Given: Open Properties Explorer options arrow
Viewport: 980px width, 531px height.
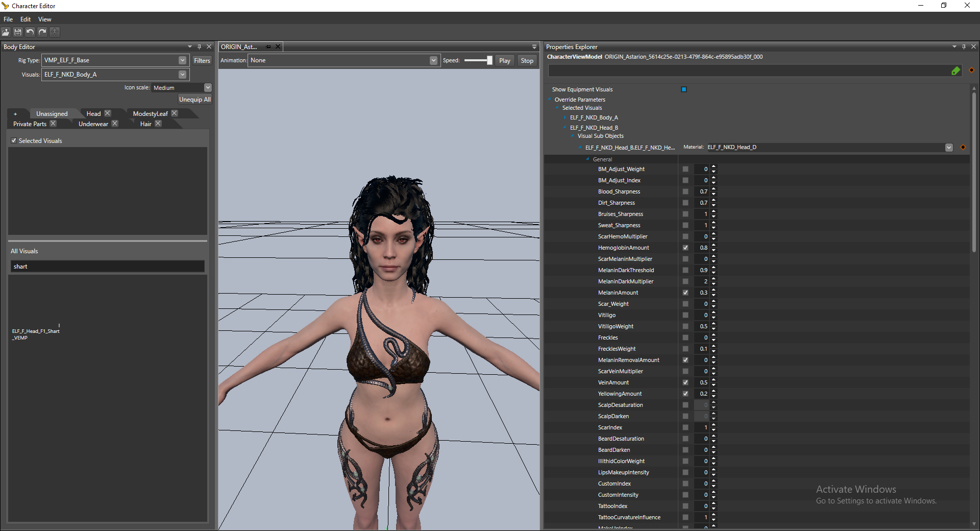Looking at the screenshot, I should [x=954, y=46].
